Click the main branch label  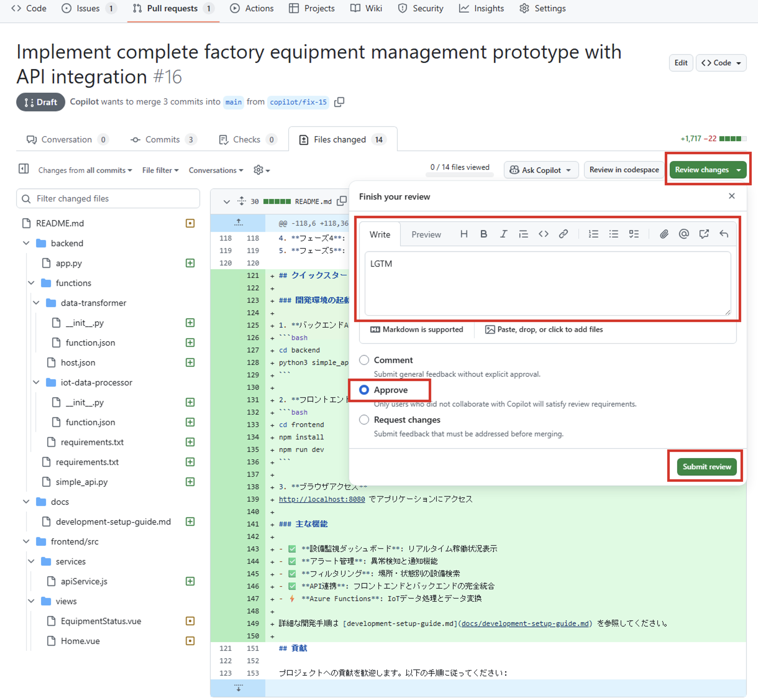coord(233,102)
